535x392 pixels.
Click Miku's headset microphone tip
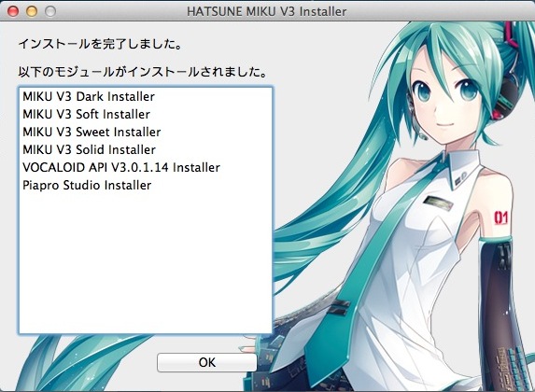[x=423, y=136]
